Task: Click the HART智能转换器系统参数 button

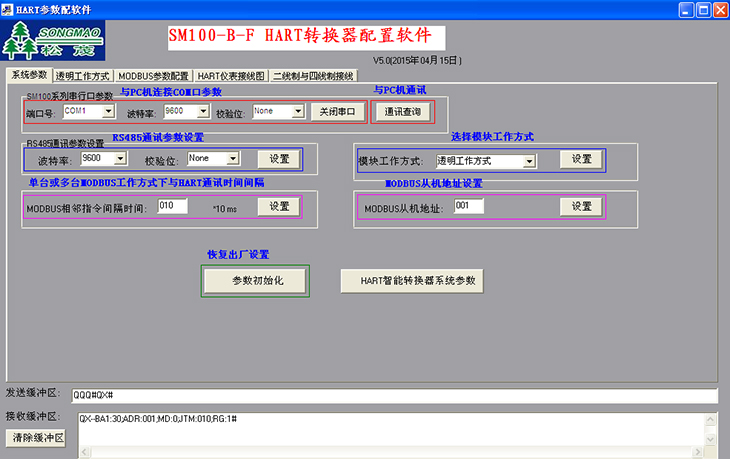Action: [x=412, y=281]
